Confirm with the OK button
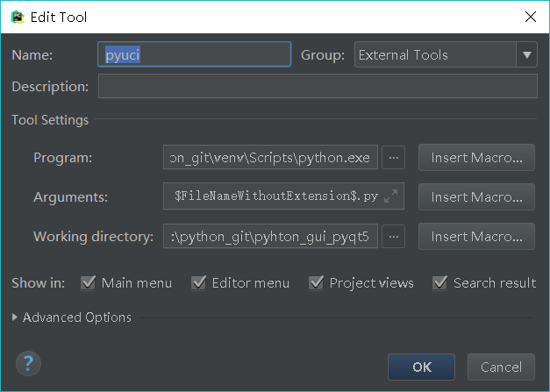Viewport: 550px width, 392px height. pyautogui.click(x=421, y=367)
